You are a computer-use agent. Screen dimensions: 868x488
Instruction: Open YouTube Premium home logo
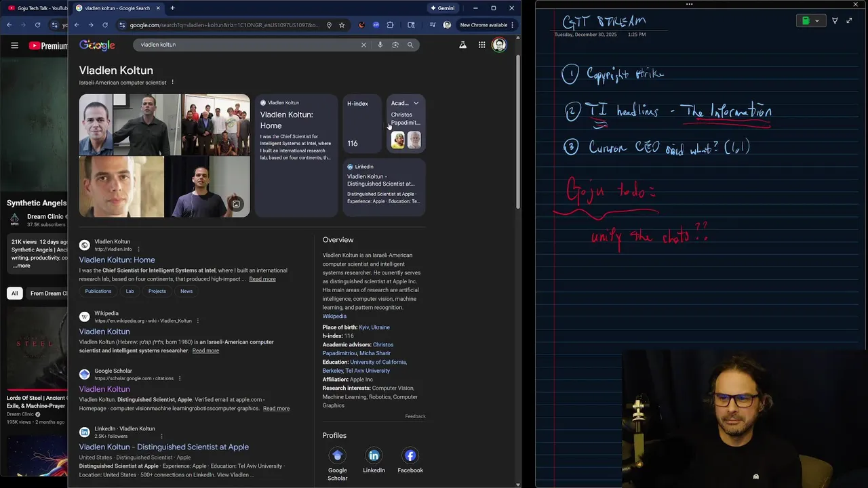[47, 45]
